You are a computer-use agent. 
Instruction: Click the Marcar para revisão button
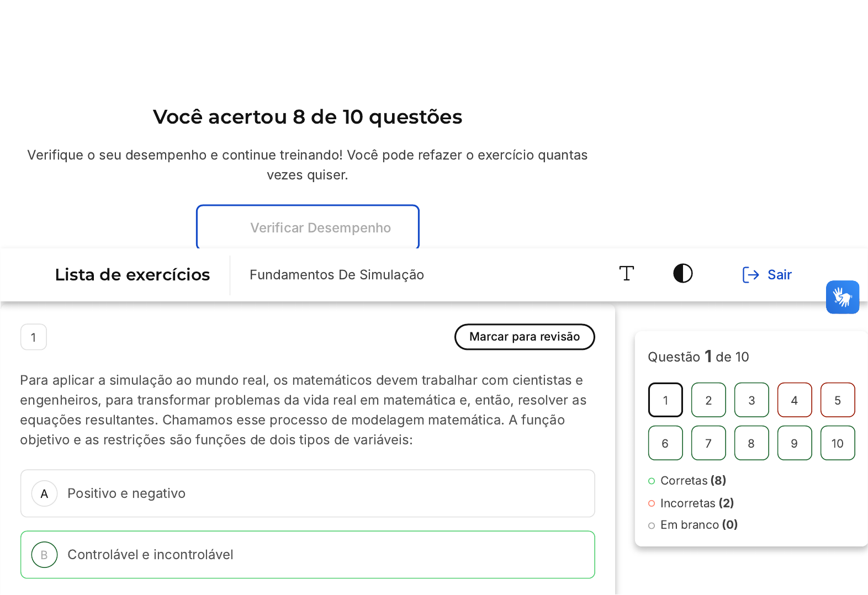pyautogui.click(x=525, y=337)
